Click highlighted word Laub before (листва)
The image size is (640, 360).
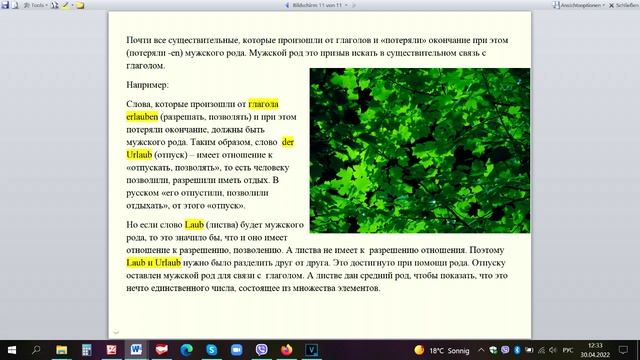point(194,224)
